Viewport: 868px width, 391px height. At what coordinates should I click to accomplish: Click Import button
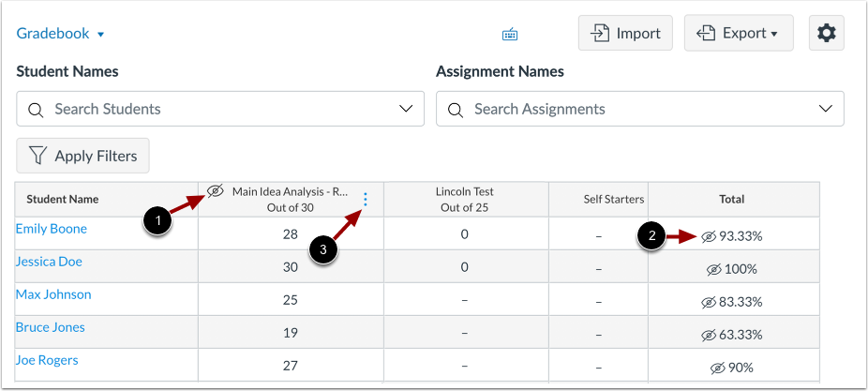[625, 33]
